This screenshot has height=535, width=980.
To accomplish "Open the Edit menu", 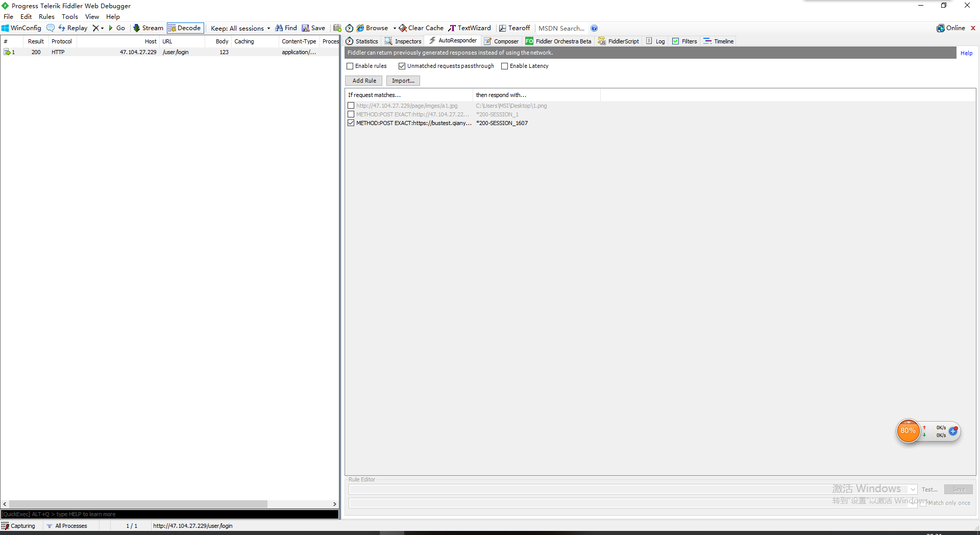I will 26,17.
